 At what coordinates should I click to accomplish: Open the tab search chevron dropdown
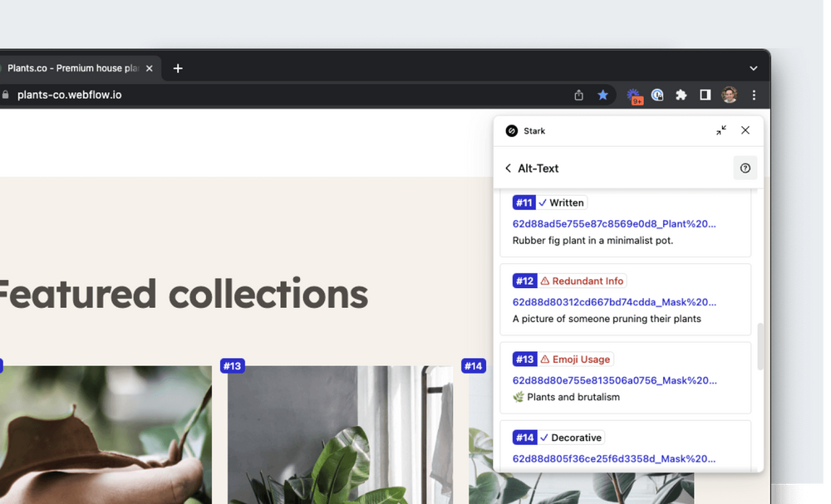(x=753, y=68)
